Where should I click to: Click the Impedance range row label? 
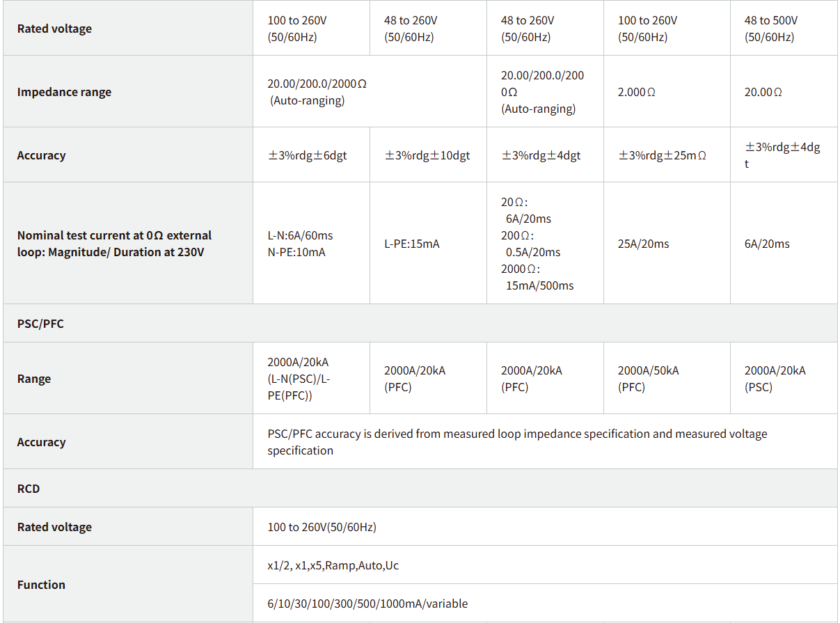64,92
